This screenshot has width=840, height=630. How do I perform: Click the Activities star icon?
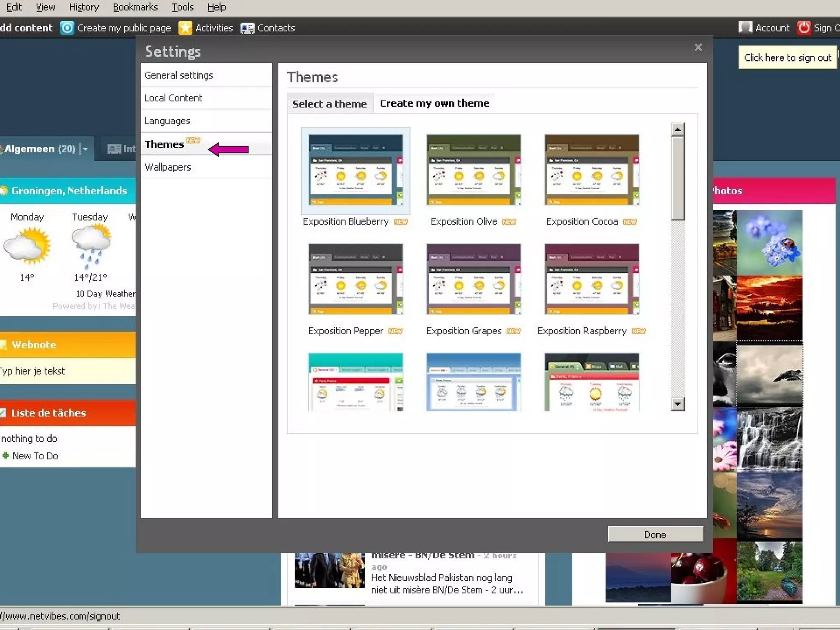point(185,28)
